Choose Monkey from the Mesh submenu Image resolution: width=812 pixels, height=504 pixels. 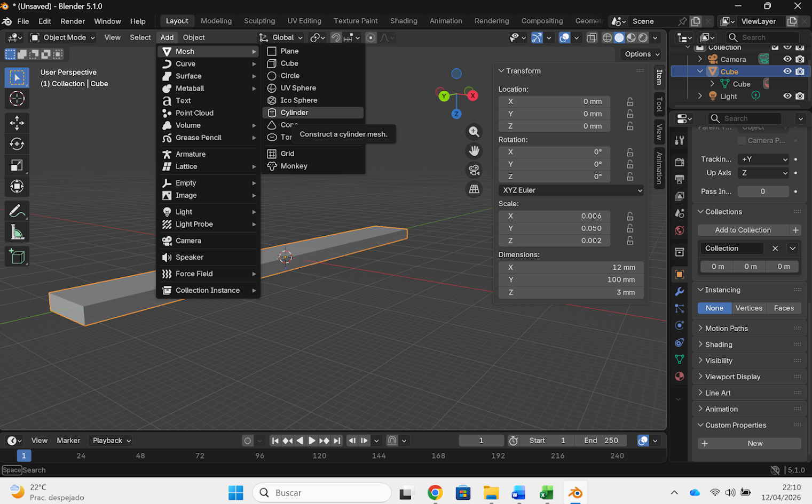[x=313, y=166]
